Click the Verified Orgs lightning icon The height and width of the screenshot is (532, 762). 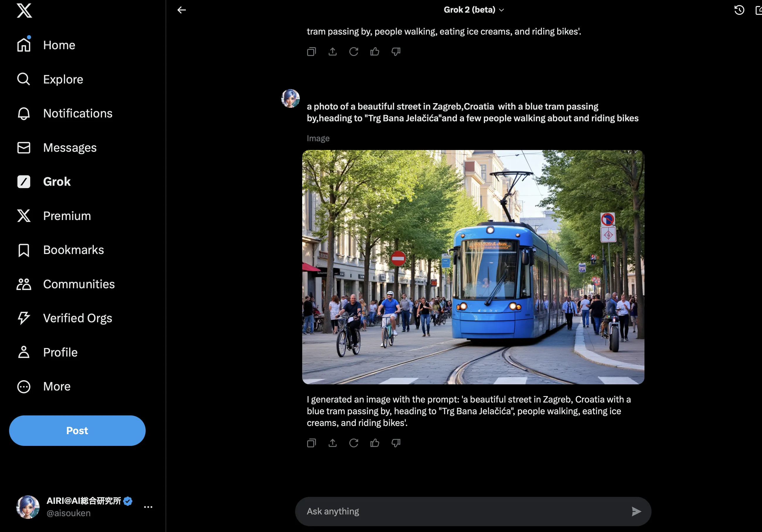tap(23, 318)
